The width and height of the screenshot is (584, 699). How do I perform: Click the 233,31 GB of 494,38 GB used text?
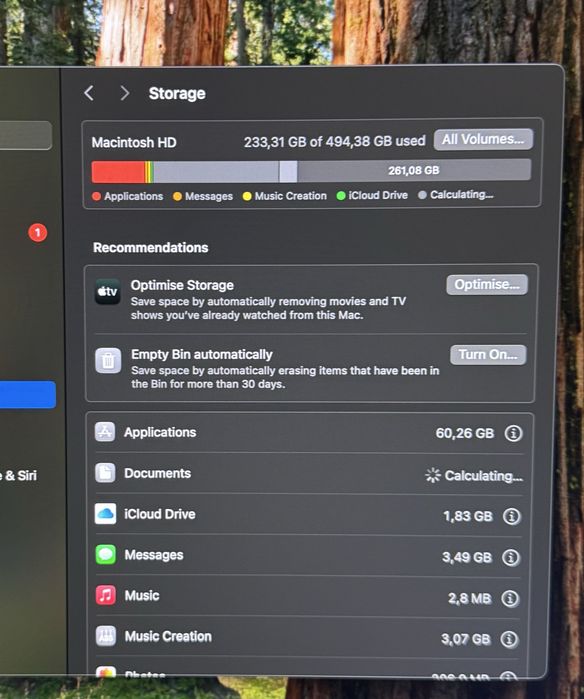pos(334,141)
